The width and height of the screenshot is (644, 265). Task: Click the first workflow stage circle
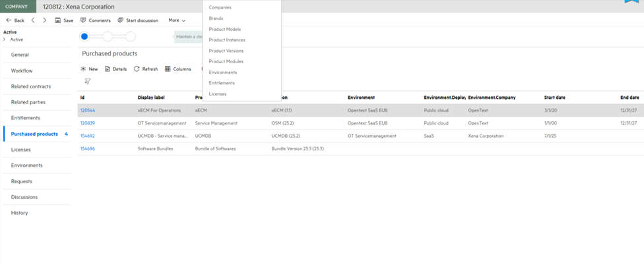[84, 36]
